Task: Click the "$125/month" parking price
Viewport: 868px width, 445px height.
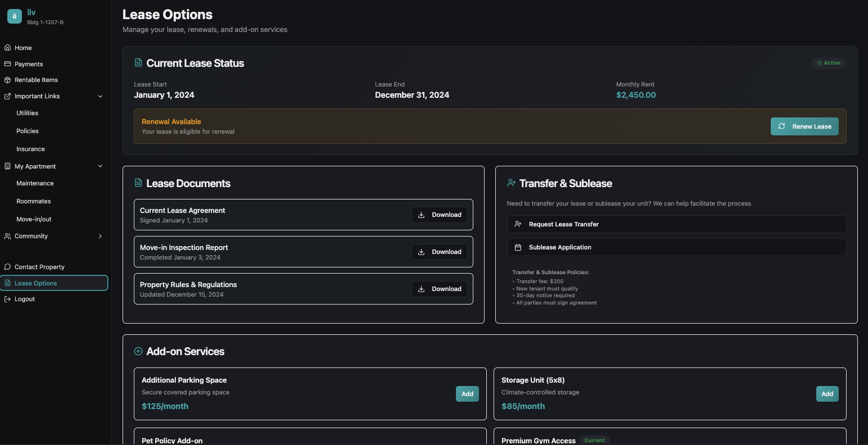Action: pyautogui.click(x=165, y=406)
